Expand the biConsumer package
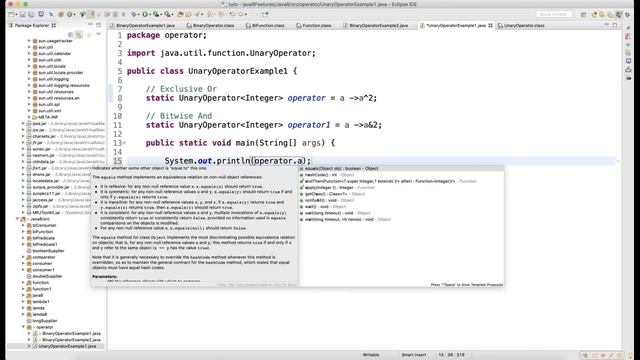The image size is (640, 360). 23,225
